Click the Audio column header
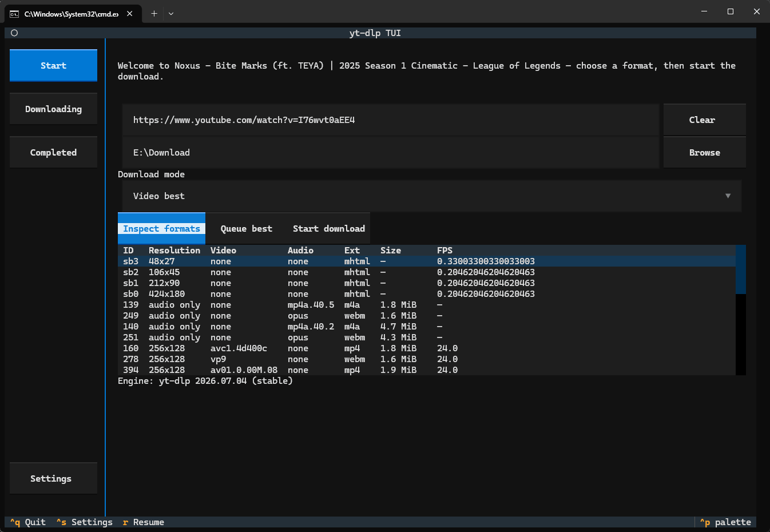 click(300, 251)
